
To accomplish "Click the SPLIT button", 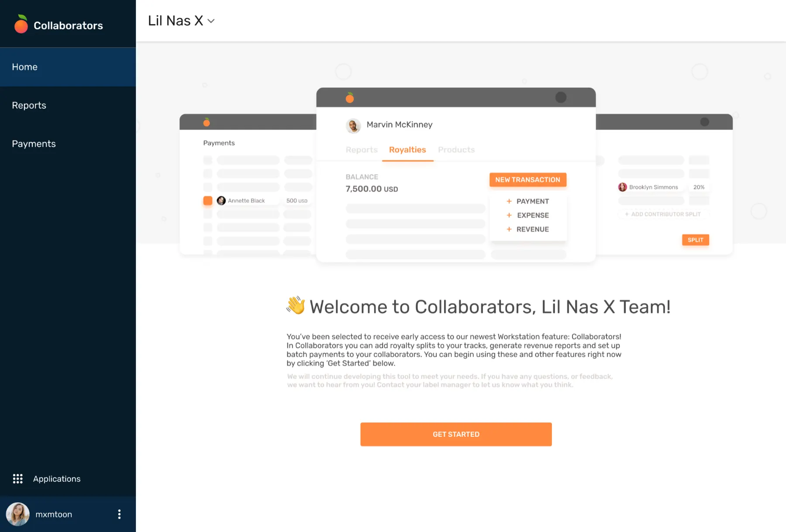I will tap(696, 240).
